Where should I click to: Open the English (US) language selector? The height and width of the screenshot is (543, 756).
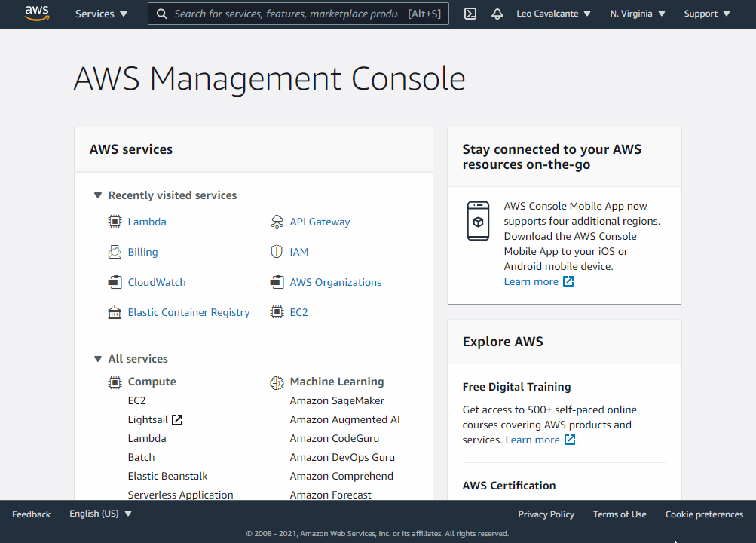(100, 514)
